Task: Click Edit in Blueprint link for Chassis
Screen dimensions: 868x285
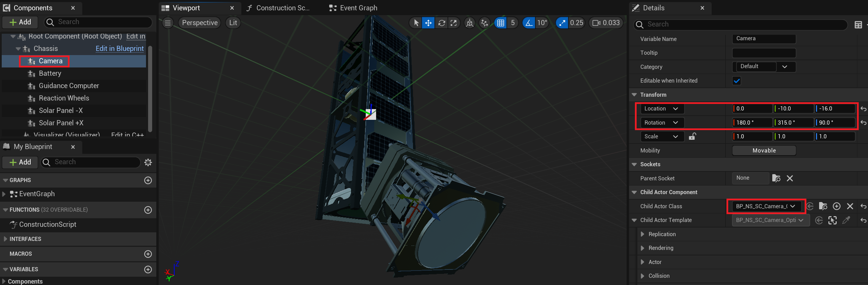Action: [119, 49]
